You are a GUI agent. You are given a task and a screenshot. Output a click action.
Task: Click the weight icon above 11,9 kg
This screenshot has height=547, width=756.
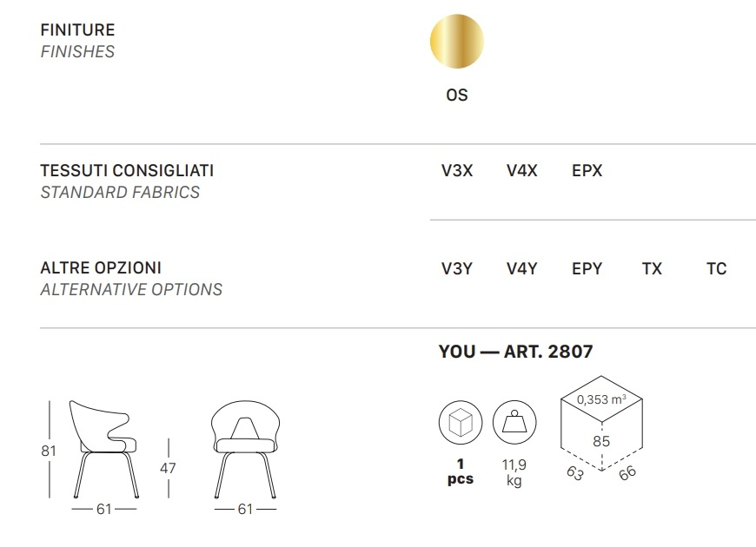[514, 422]
